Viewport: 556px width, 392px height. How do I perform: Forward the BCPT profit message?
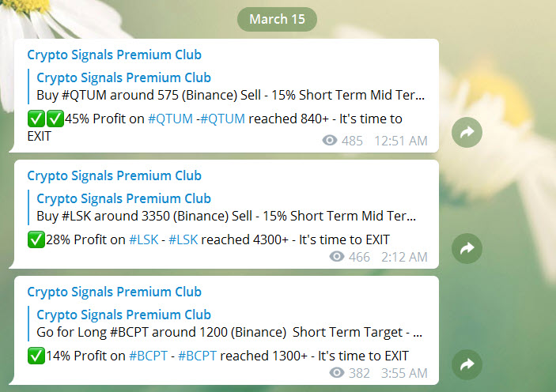pyautogui.click(x=467, y=364)
